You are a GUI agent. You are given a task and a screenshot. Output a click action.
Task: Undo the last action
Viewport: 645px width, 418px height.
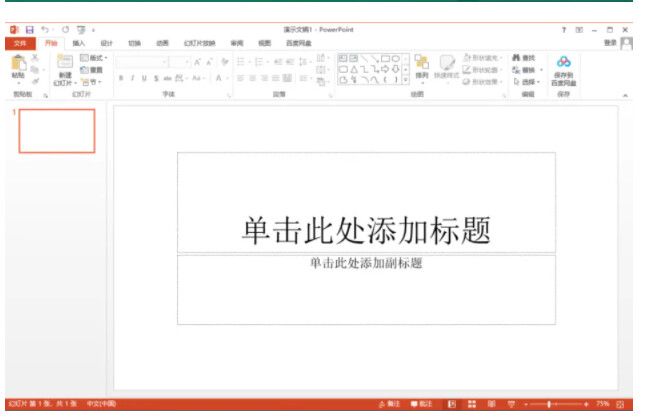pyautogui.click(x=45, y=30)
